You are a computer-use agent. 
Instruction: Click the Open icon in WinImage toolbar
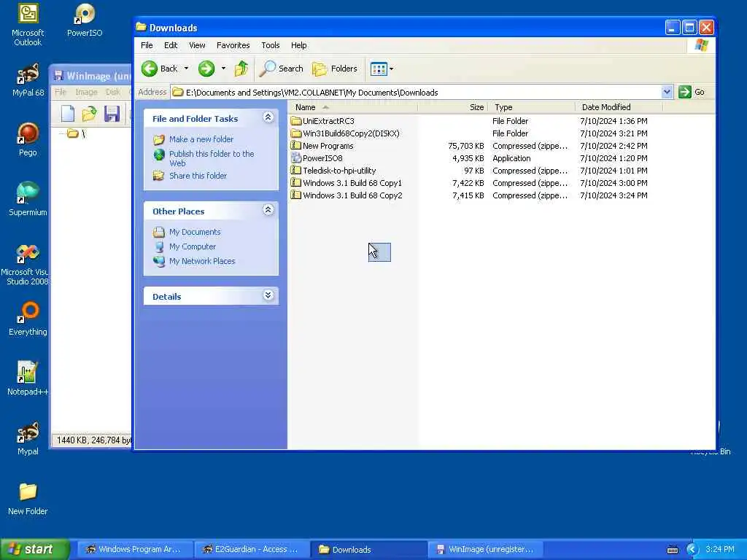89,114
